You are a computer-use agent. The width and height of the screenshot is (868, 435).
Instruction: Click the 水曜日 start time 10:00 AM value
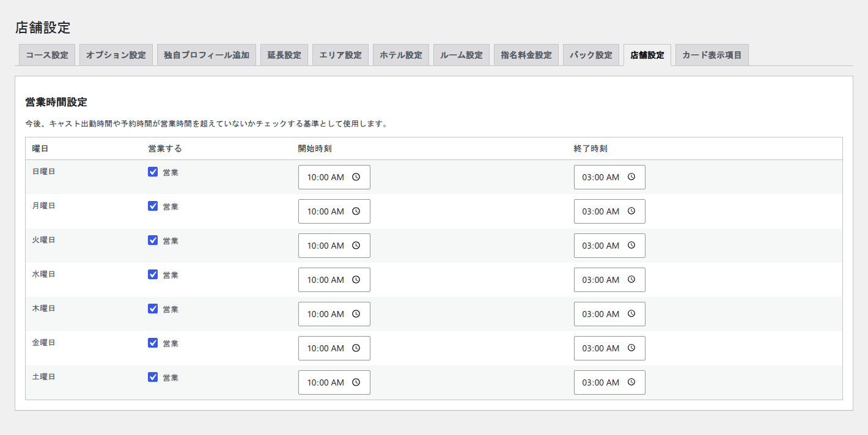325,280
